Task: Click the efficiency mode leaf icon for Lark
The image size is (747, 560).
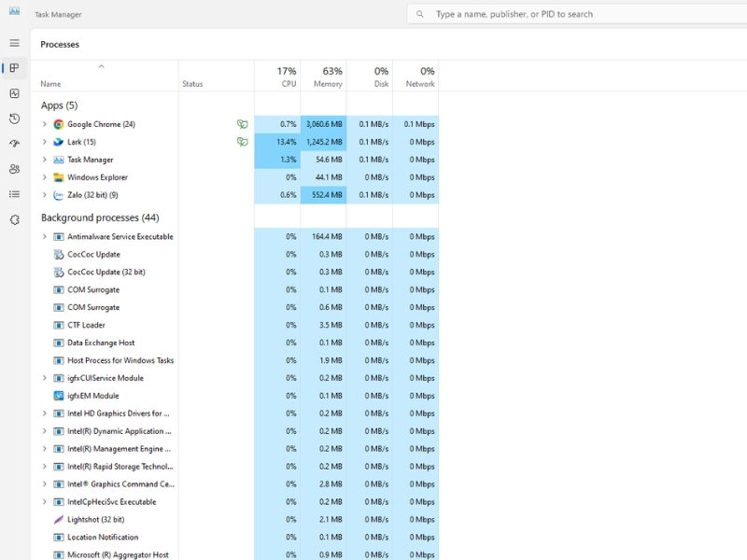Action: pos(242,142)
